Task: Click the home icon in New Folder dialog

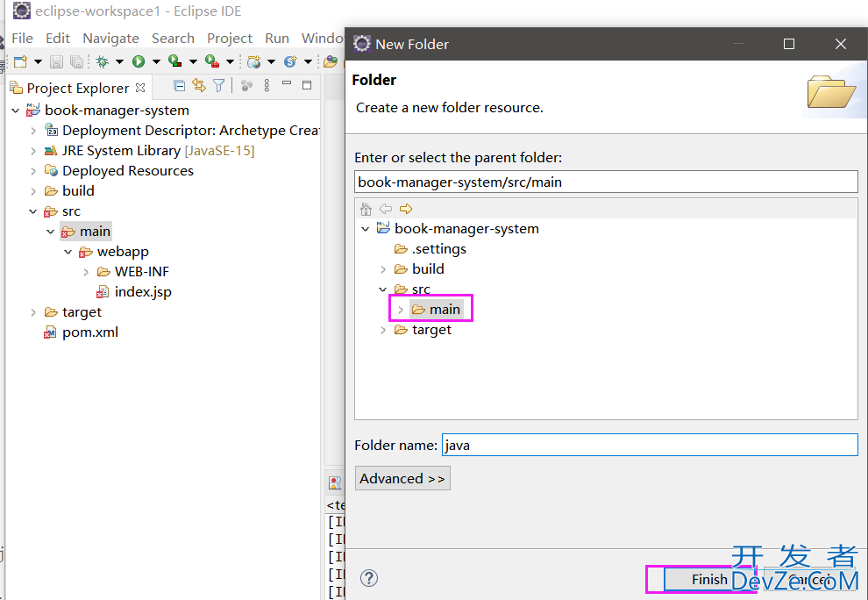Action: pos(366,209)
